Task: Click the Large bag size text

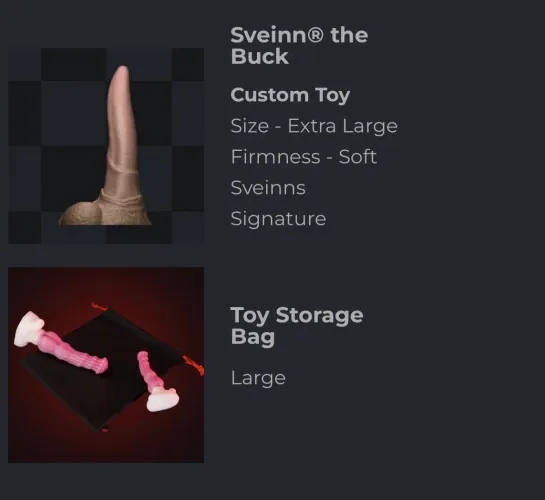Action: pyautogui.click(x=258, y=378)
